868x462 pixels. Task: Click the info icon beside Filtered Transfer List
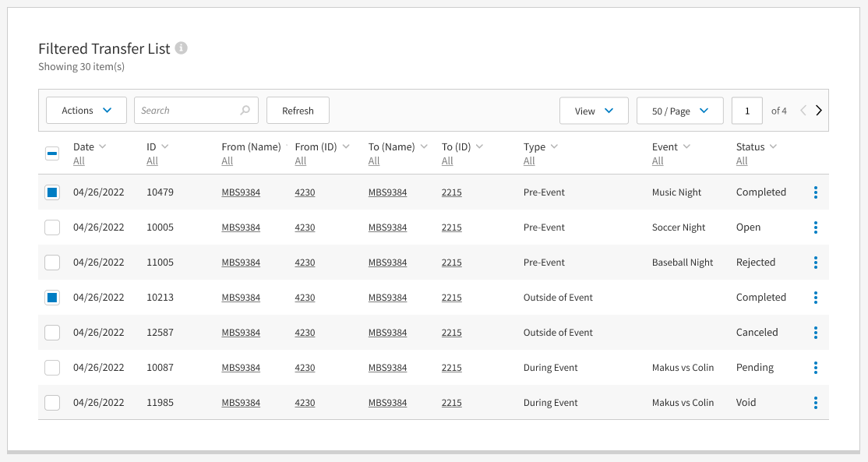(x=182, y=48)
